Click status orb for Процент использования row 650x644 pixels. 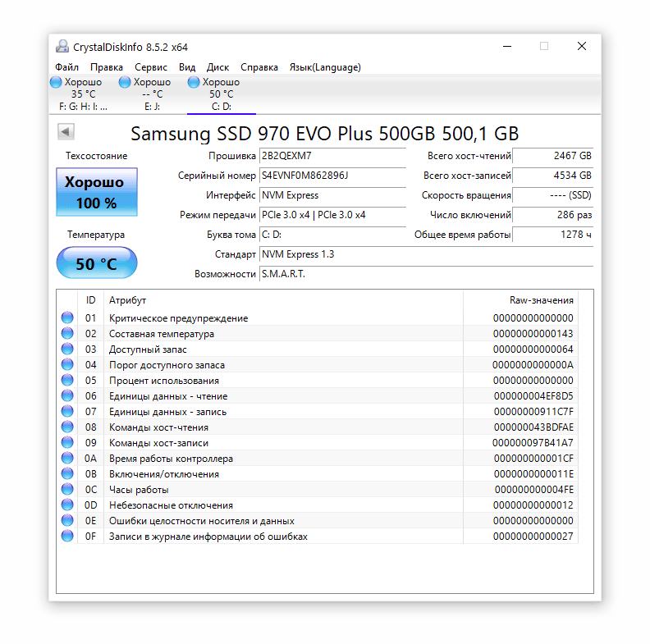[67, 381]
